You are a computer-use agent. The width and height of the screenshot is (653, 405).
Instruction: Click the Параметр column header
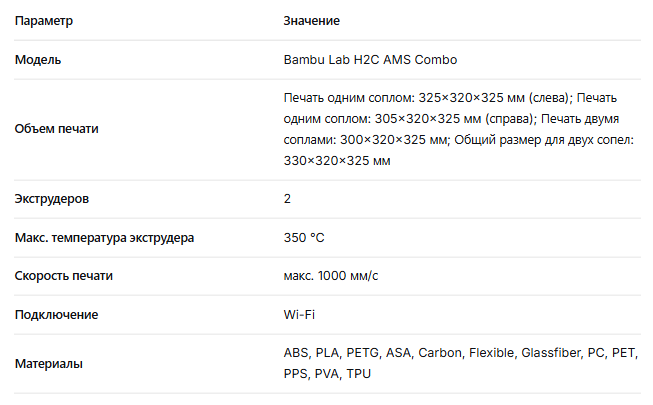pos(44,20)
